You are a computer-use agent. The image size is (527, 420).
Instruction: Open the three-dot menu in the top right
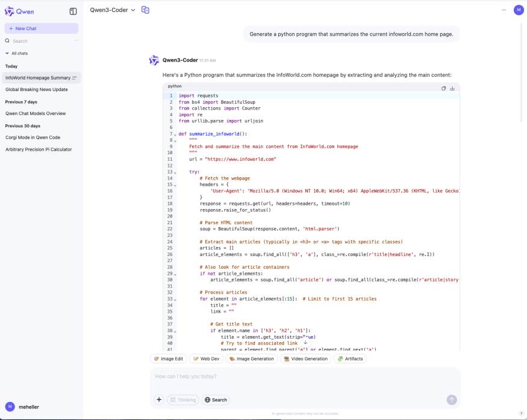(504, 10)
